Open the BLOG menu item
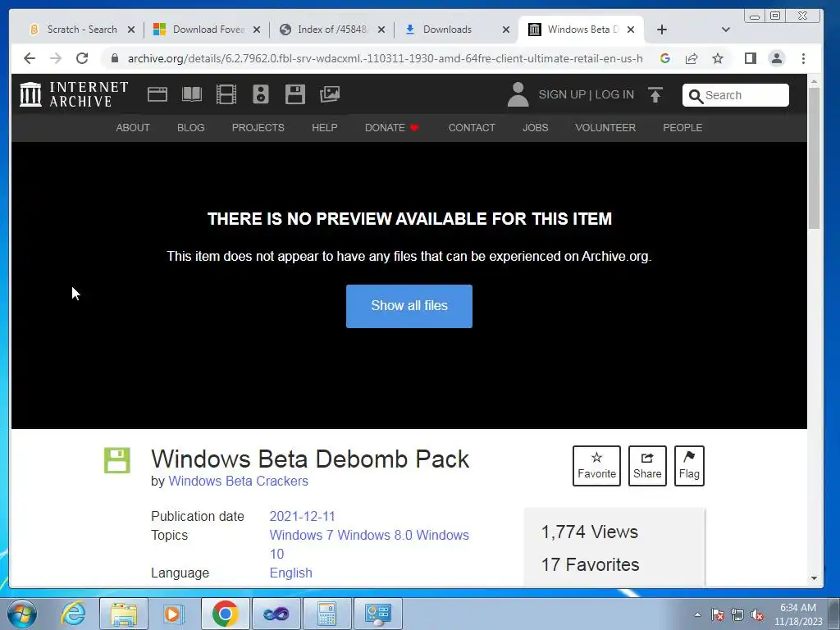Viewport: 840px width, 630px height. 190,127
